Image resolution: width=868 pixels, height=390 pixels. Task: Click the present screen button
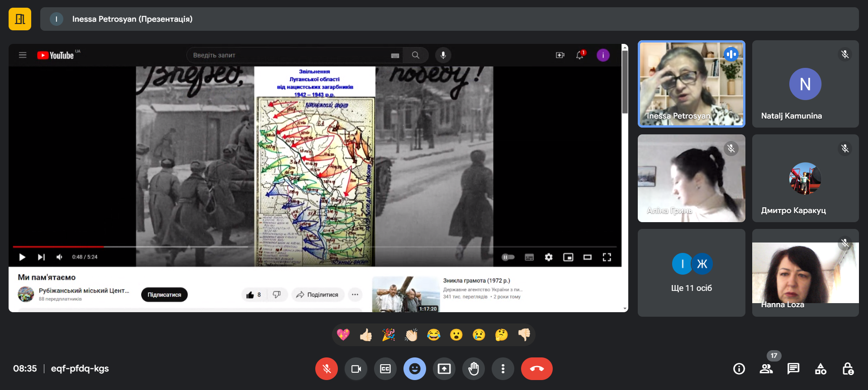pos(444,369)
